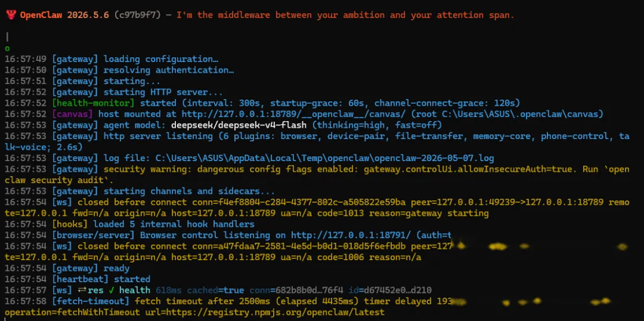Click the green 'o' spinner character
644x321 pixels.
click(7, 48)
